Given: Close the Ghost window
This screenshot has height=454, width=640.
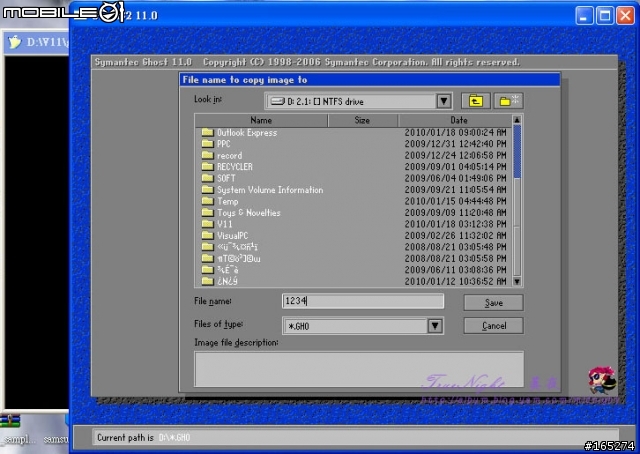Looking at the screenshot, I should (x=625, y=16).
